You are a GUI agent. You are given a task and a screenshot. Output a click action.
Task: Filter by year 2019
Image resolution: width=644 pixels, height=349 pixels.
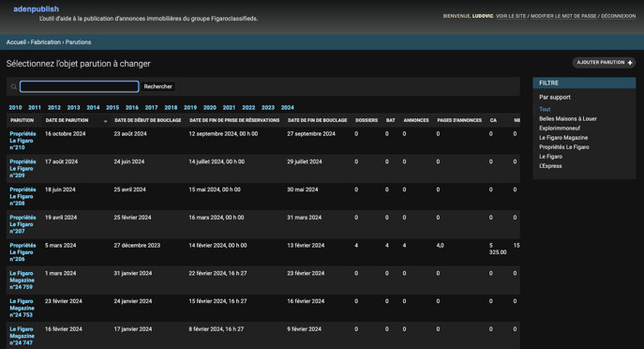pyautogui.click(x=190, y=107)
